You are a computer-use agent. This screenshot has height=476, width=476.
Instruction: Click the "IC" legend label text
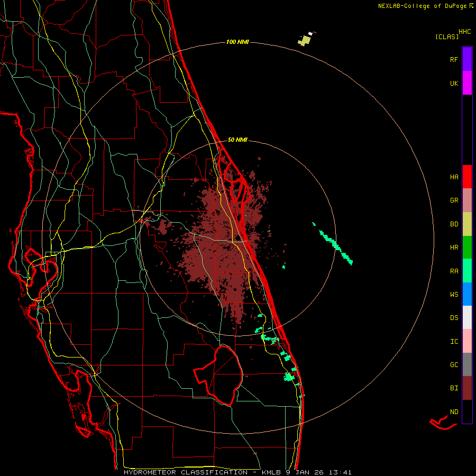(454, 341)
